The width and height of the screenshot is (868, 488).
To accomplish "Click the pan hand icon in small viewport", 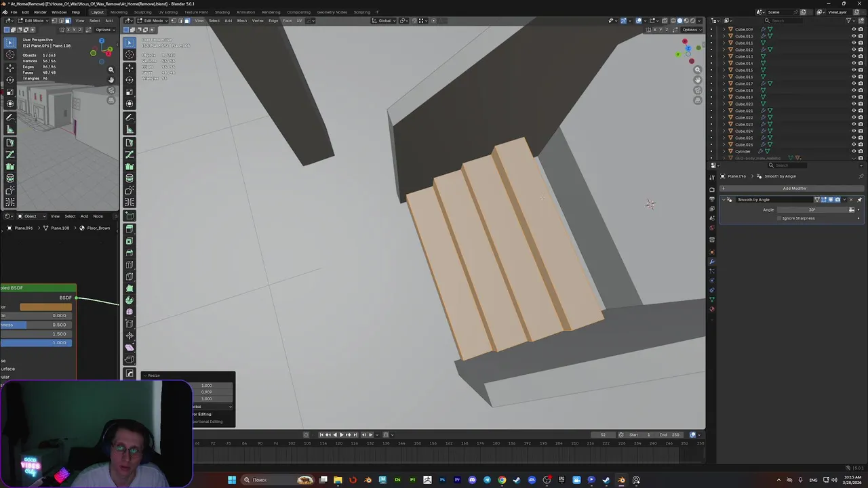I will (111, 80).
